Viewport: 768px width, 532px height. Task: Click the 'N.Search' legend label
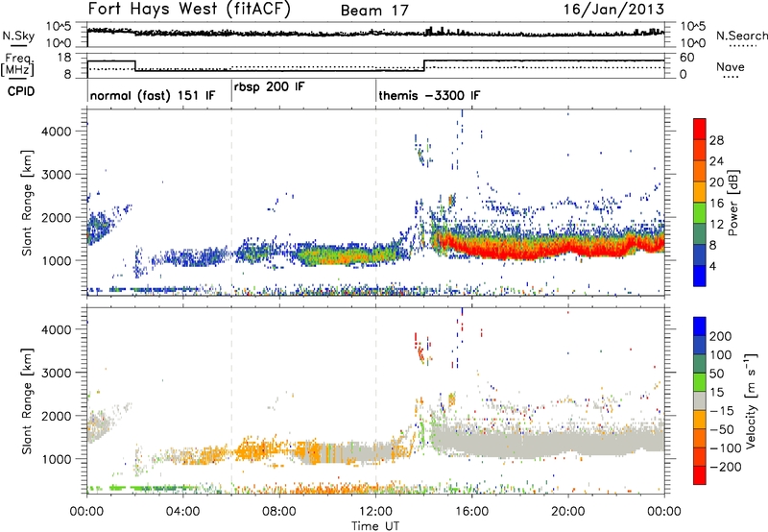(x=741, y=36)
